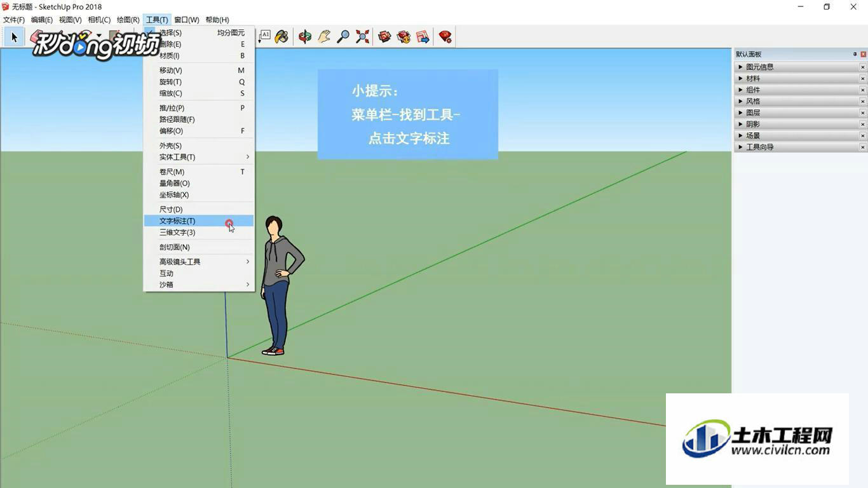The width and height of the screenshot is (868, 488).
Task: Click the Zoom Extents tool icon
Action: click(x=362, y=36)
